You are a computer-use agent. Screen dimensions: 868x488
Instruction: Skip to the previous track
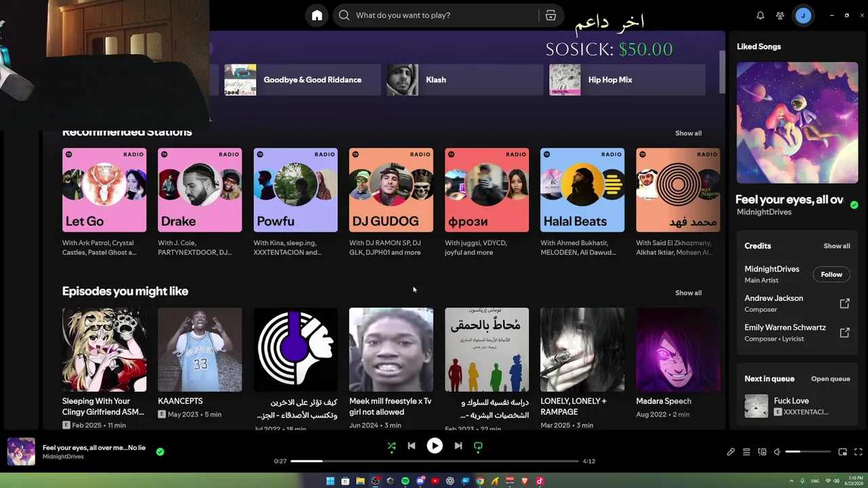pos(412,446)
